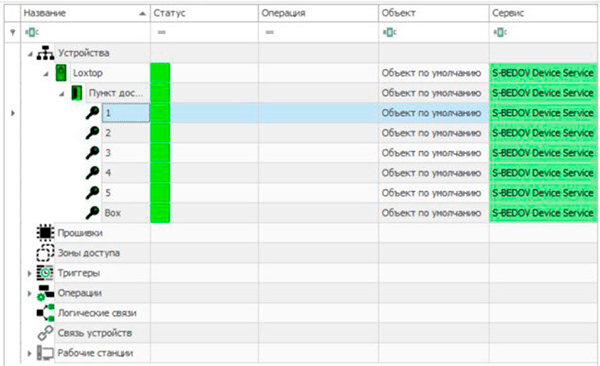600x366 pixels.
Task: Click the Пункт доступа door icon
Action: (77, 93)
